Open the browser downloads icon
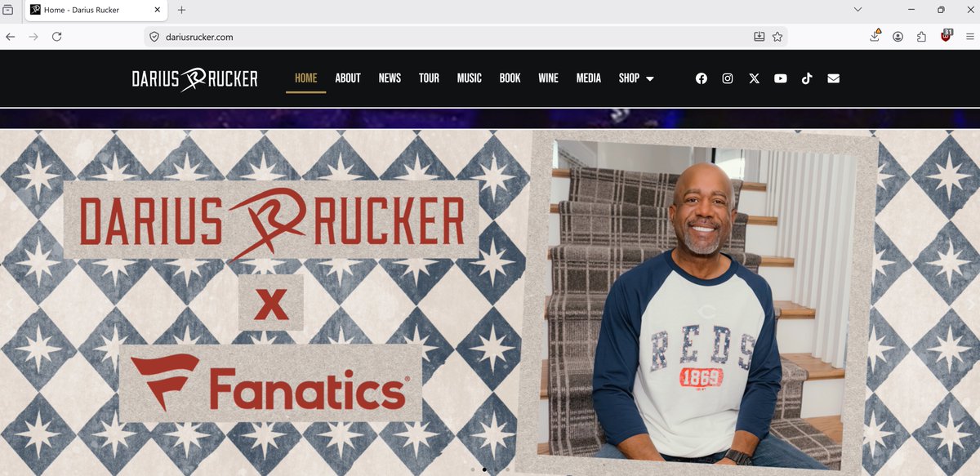The height and width of the screenshot is (476, 980). pyautogui.click(x=875, y=36)
